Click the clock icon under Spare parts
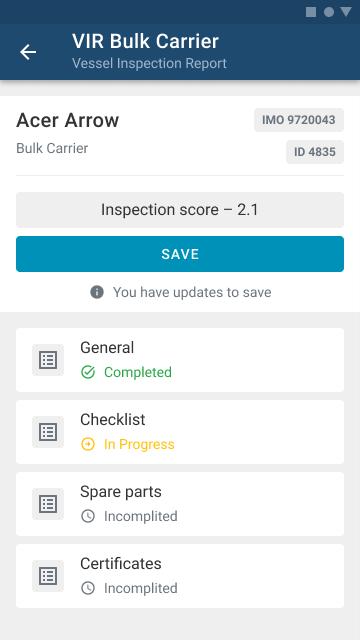Screen dimensions: 360x640 pyautogui.click(x=88, y=516)
